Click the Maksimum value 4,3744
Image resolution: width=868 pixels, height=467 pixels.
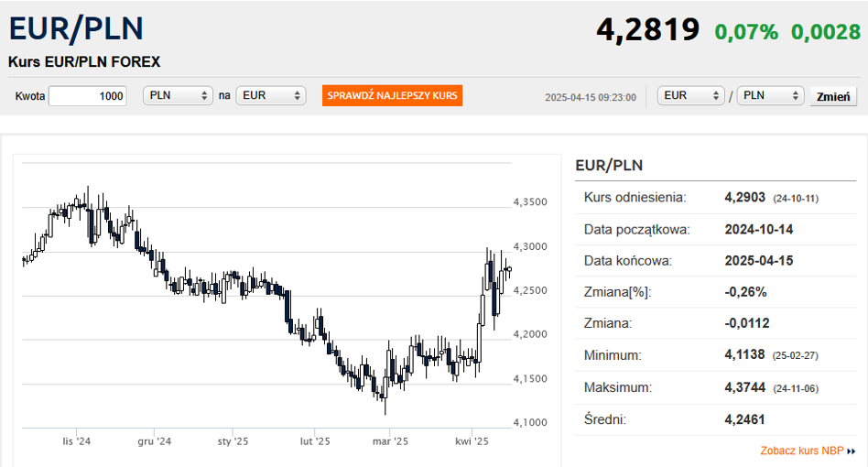click(743, 388)
